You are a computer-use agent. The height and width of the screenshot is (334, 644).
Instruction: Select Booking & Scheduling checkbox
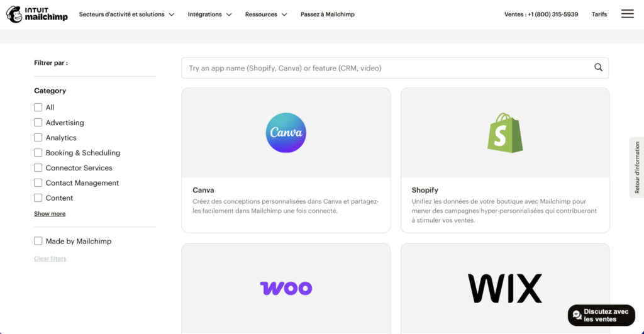[38, 153]
